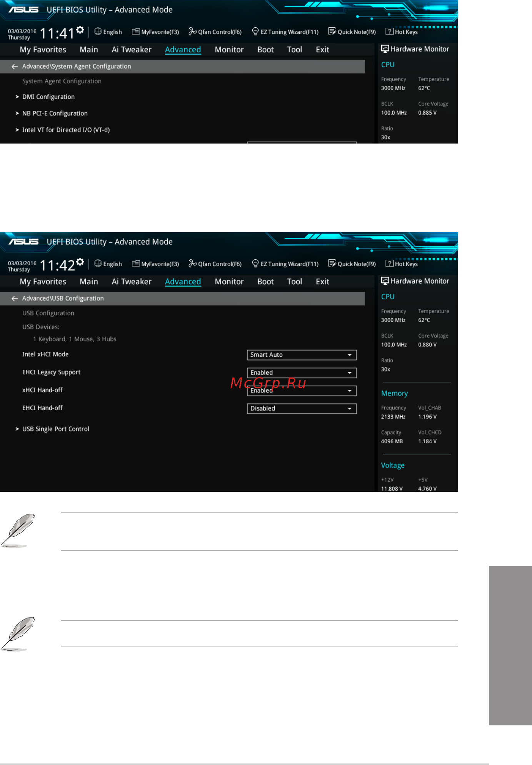This screenshot has height=765, width=532.
Task: Open Qfan Control(F6) on the USB Configuration screen
Action: [x=215, y=264]
